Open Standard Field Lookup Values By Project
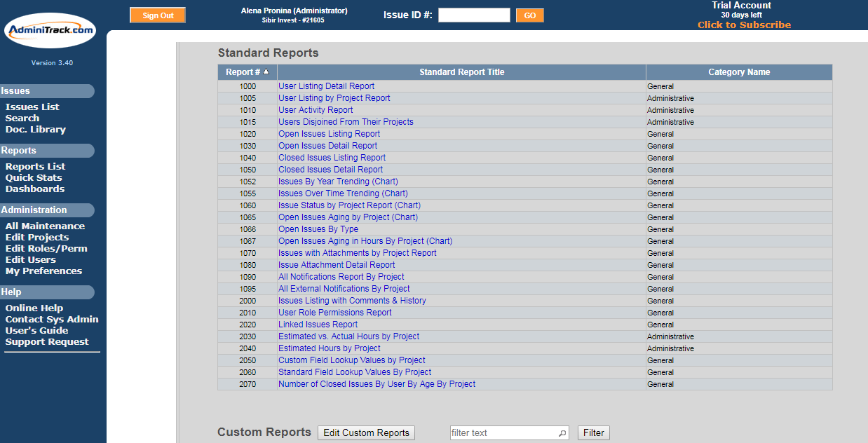 coord(355,372)
